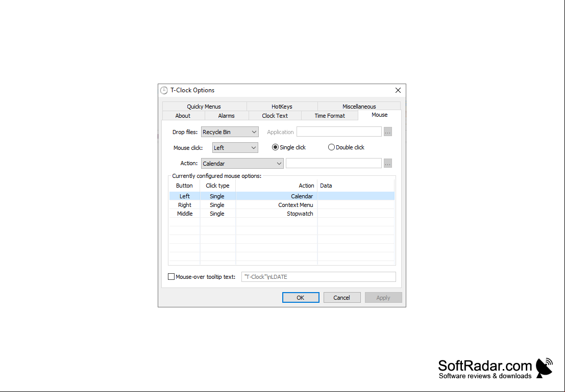Click the Single cell in Left row

[217, 196]
